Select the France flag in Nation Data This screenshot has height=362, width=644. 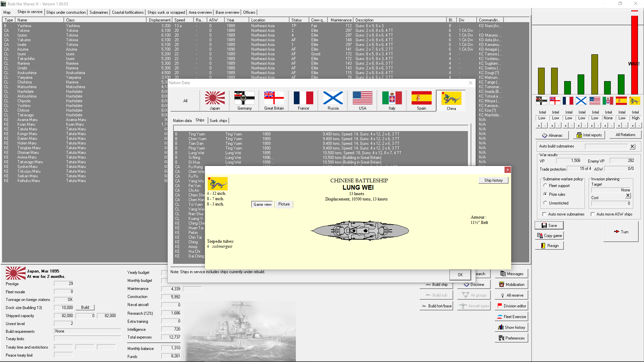pos(303,101)
